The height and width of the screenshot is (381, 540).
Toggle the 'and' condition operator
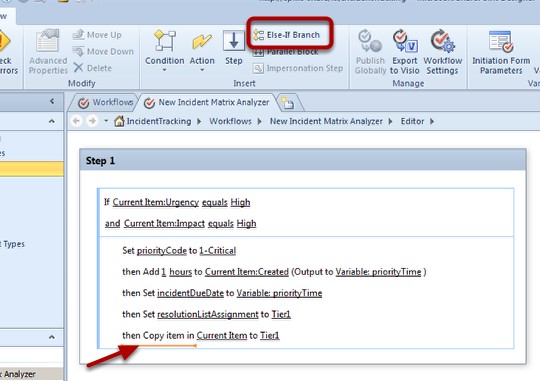(x=113, y=224)
